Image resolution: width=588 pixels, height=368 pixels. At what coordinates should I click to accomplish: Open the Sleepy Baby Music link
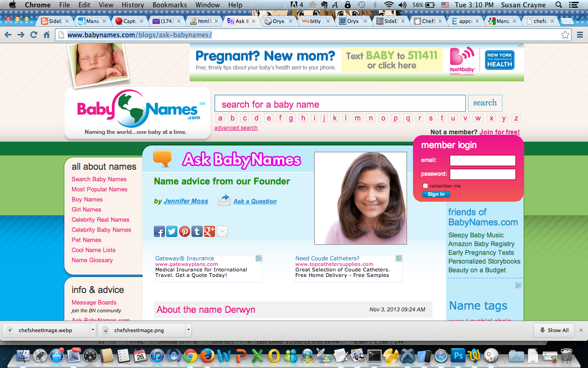tap(476, 235)
